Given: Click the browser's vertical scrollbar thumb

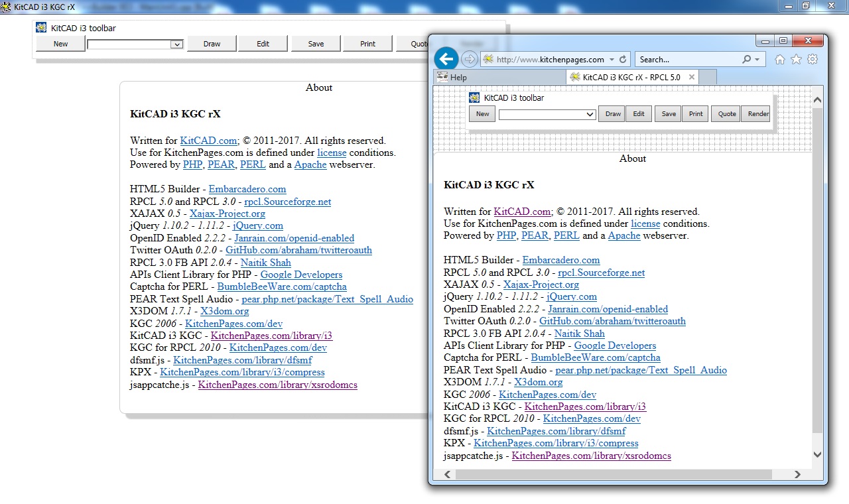Looking at the screenshot, I should 817,270.
